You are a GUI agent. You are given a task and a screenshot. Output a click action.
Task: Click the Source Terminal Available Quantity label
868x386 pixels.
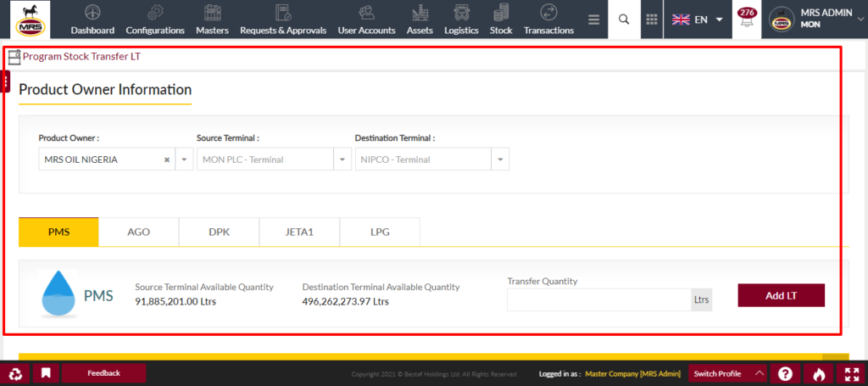204,287
